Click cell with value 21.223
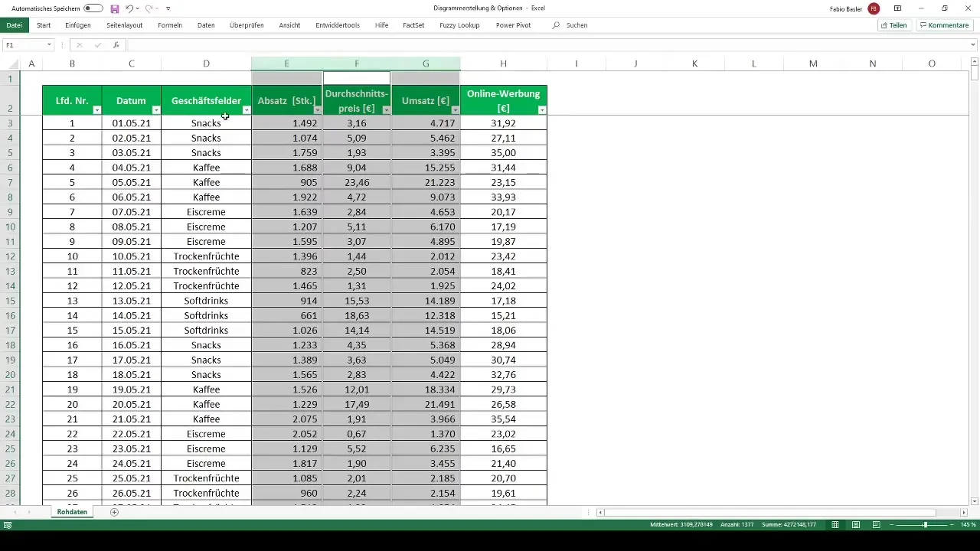Screen dimensions: 980x551 (426, 182)
